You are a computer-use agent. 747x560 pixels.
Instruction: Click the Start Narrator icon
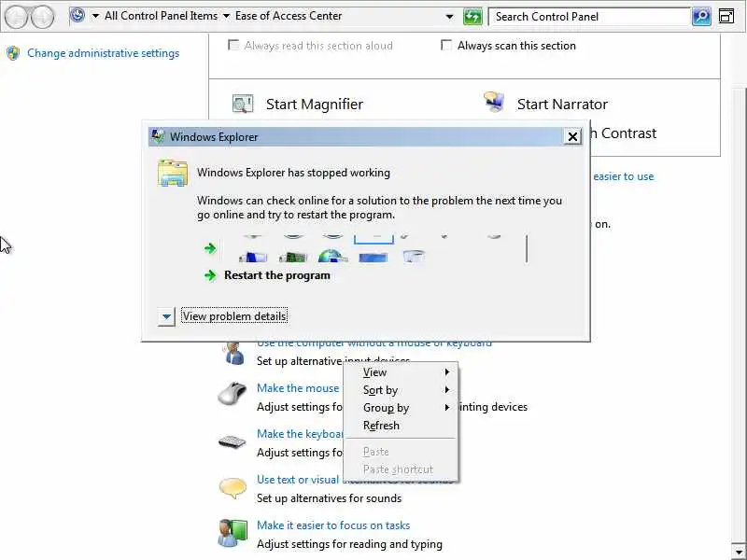(x=494, y=103)
